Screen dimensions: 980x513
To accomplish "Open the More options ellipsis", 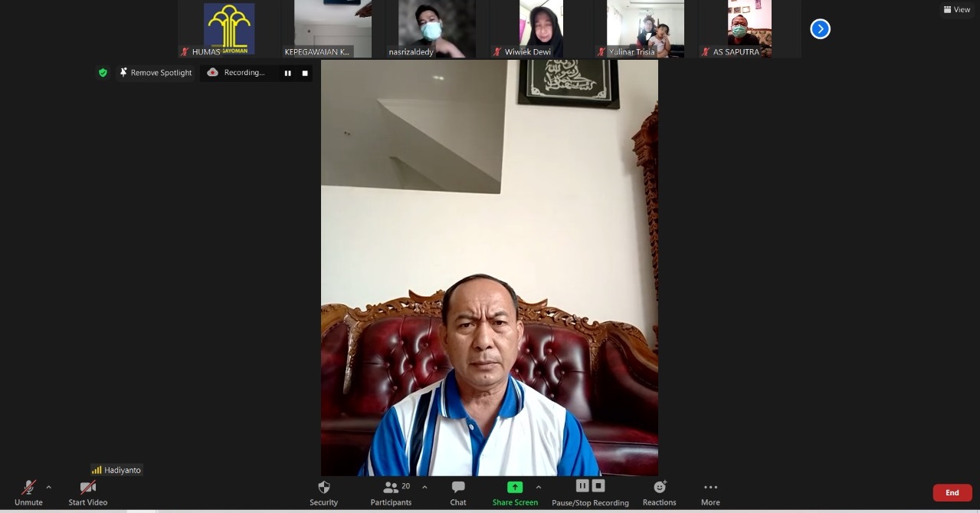I will pos(710,492).
